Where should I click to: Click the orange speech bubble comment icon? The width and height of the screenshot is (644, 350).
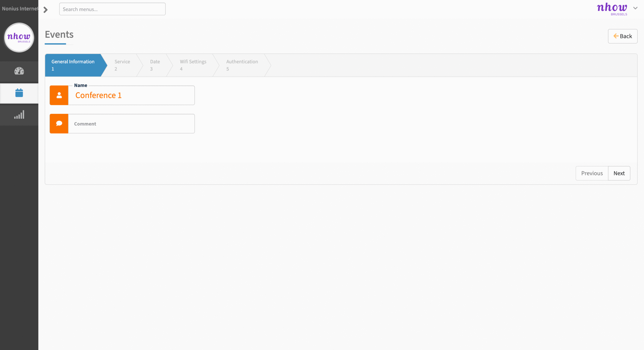click(x=59, y=123)
